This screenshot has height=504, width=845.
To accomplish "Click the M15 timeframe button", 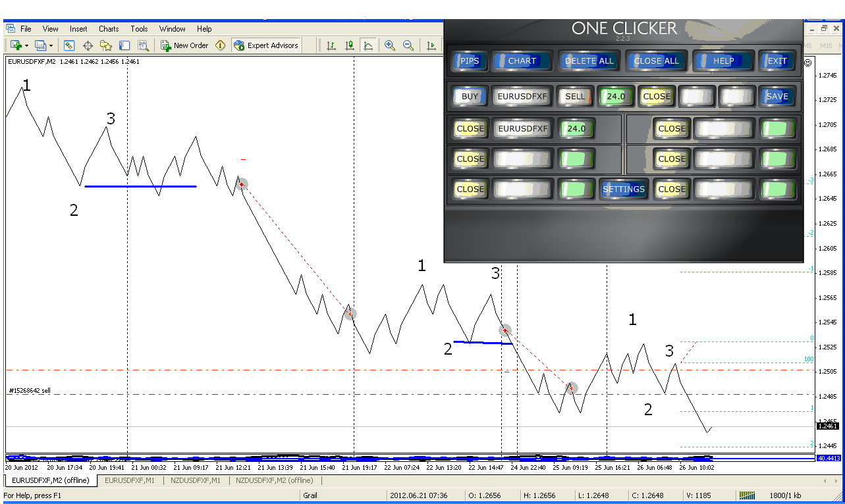I will point(827,45).
